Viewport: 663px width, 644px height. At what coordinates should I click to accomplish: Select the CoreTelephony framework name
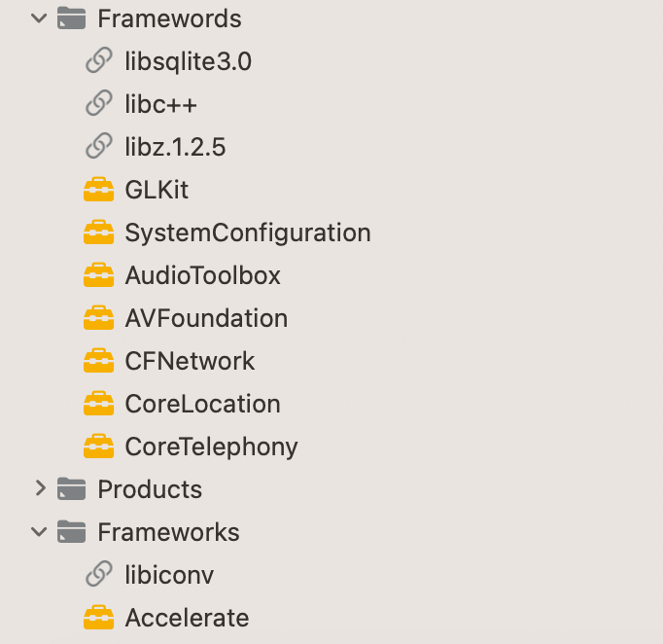[211, 447]
